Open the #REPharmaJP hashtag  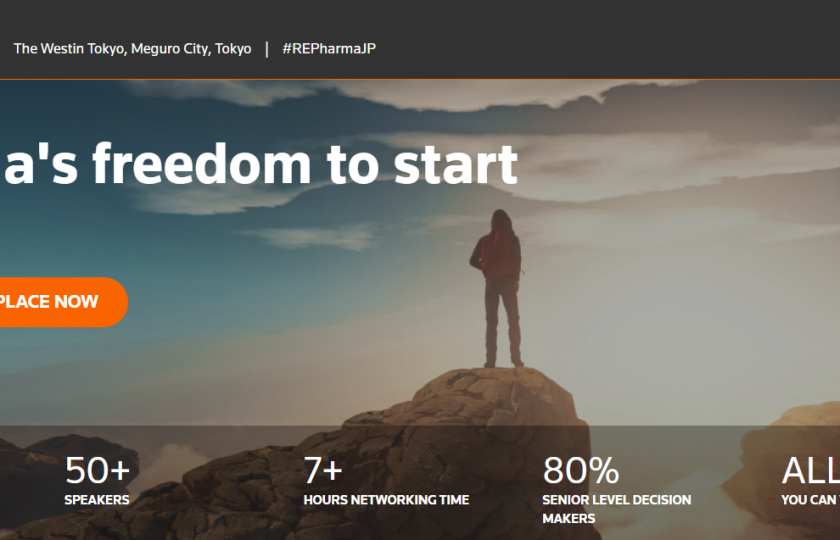coord(329,49)
